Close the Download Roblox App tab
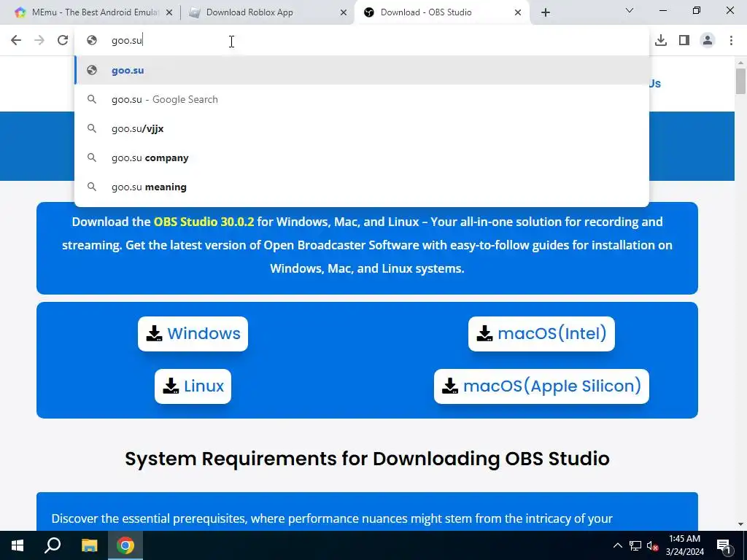 point(344,13)
